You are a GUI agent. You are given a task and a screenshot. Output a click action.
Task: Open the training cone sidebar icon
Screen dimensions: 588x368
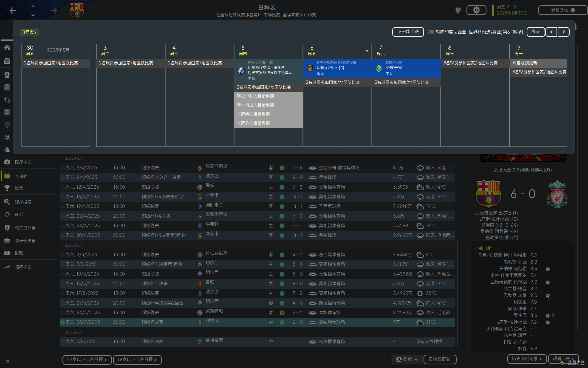[7, 150]
